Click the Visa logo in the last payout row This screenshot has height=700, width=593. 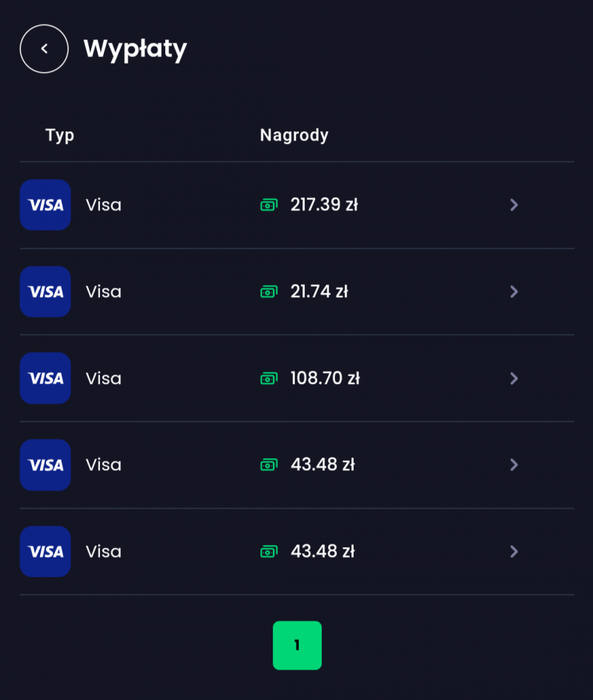(45, 552)
